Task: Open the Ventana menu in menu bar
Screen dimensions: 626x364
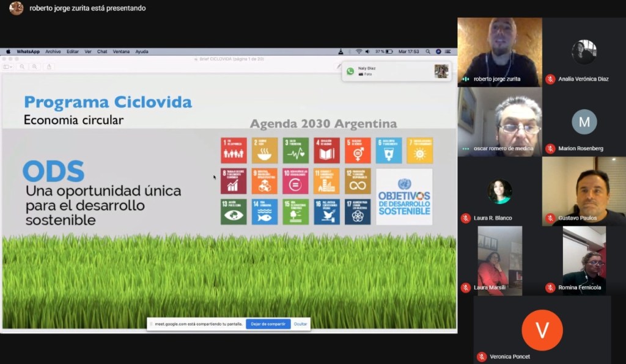Action: coord(121,51)
